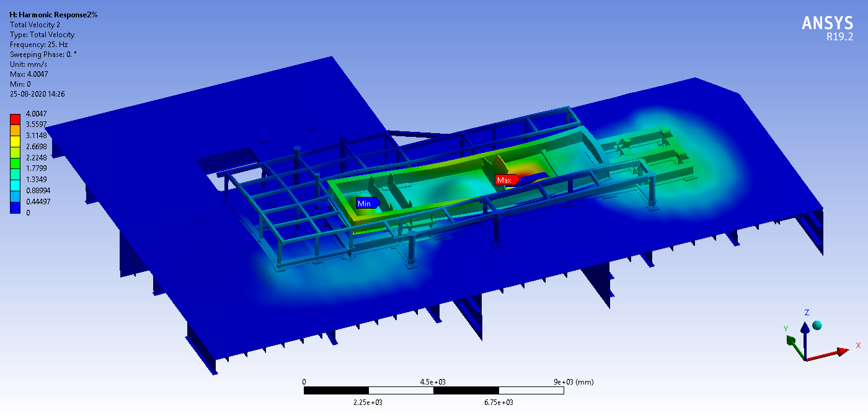Viewport: 868px width, 418px height.
Task: Click the 'Type: Total Velocity' text line
Action: point(42,35)
